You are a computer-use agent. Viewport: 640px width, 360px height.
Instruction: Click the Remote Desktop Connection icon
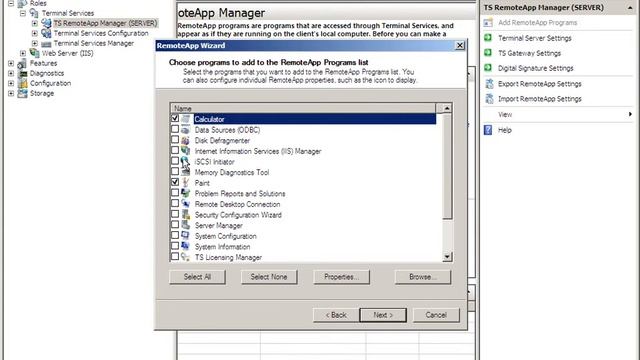point(186,204)
